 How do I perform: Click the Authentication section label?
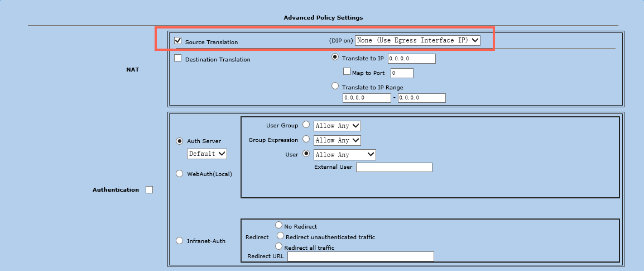pos(116,190)
